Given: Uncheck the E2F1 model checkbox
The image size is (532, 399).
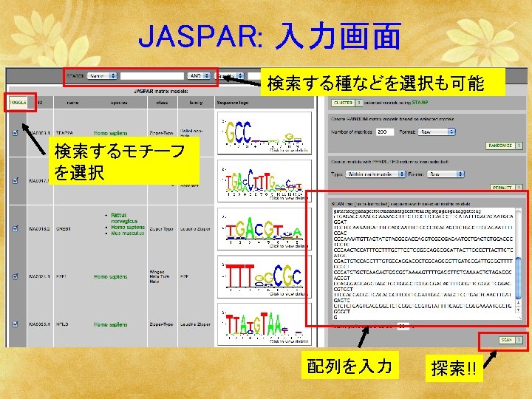Looking at the screenshot, I should tap(15, 276).
